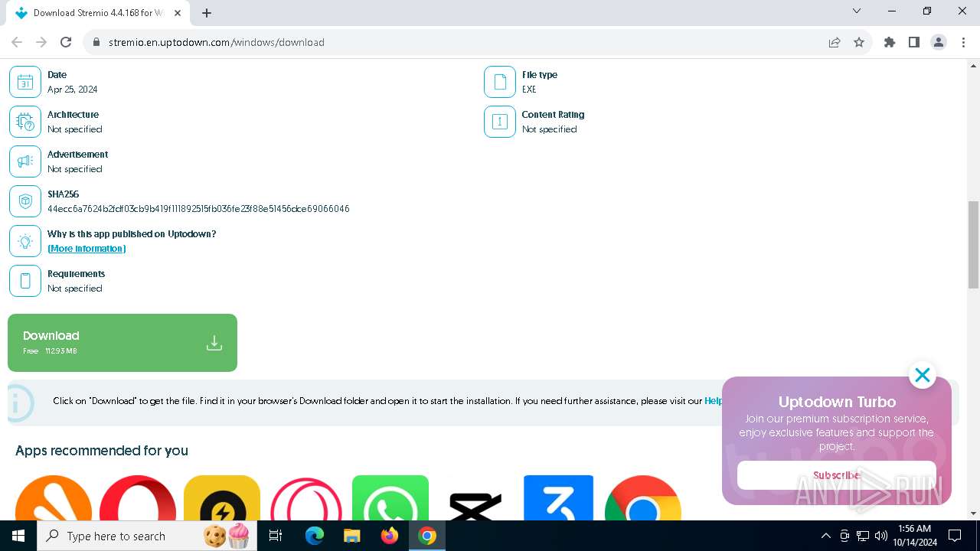Screen dimensions: 980x551
Task: Click the green Download button
Action: pos(122,343)
